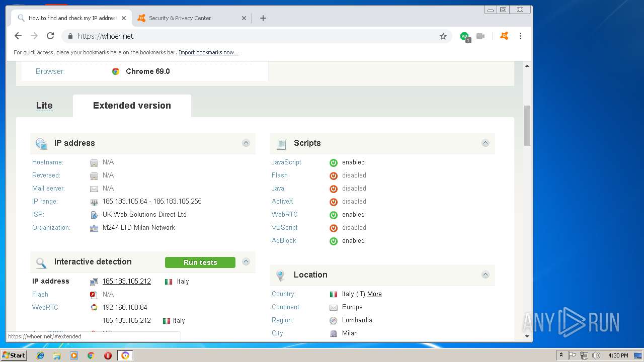Screen dimensions: 644x362
Task: Click the M247-LTD-Milan-Network text
Action: (139, 227)
